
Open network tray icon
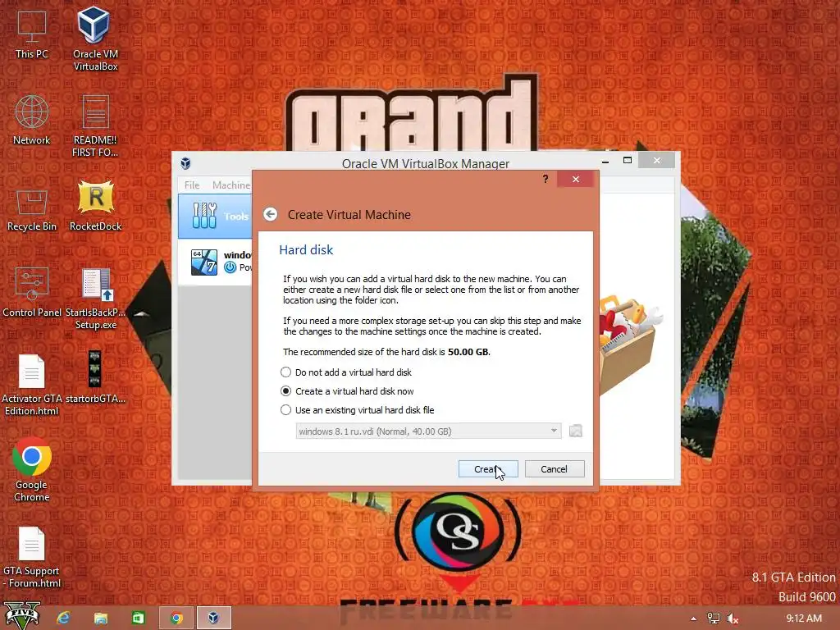click(713, 619)
